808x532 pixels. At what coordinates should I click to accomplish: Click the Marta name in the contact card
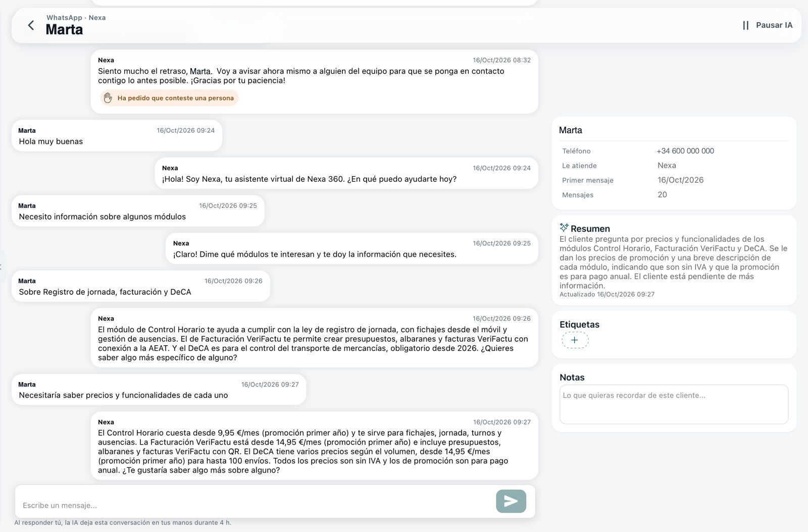571,130
